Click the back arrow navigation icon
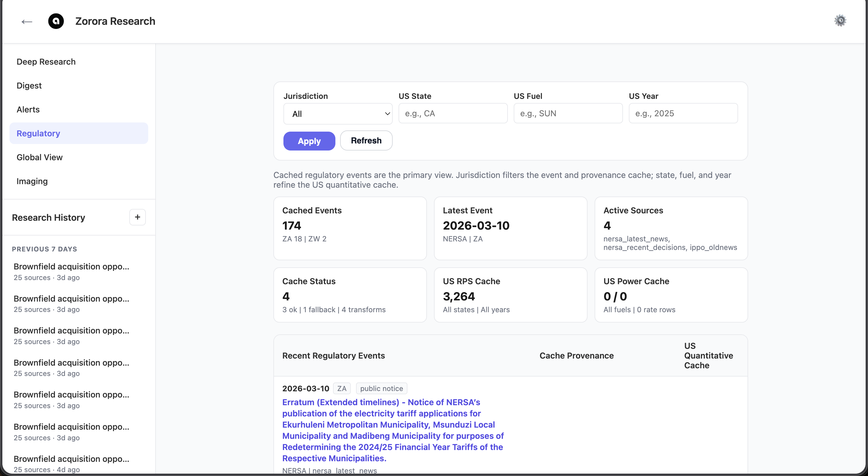 click(26, 21)
